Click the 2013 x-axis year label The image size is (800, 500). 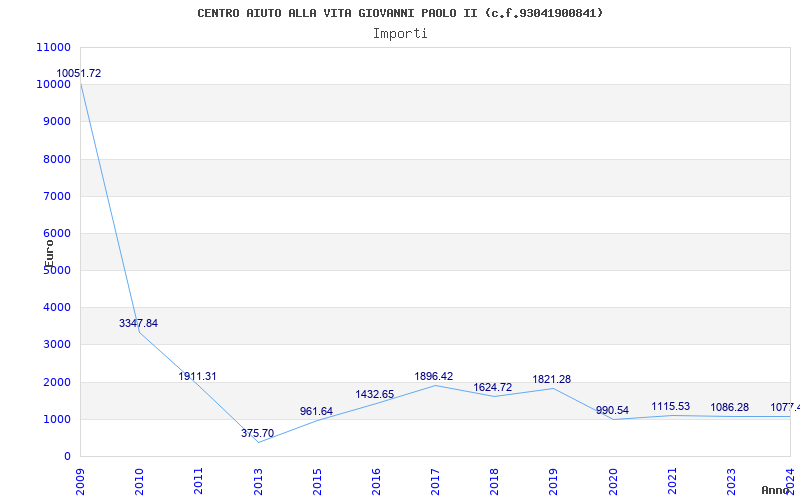[258, 482]
